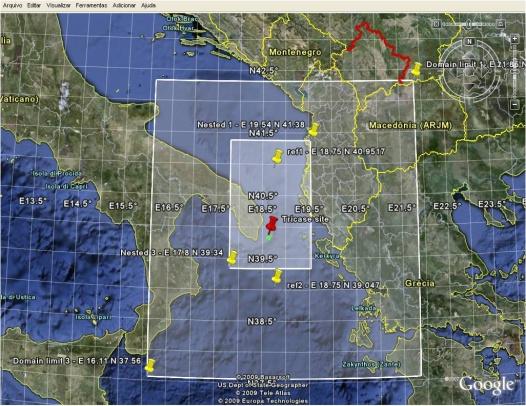Click the E13.5° longitude grid label
The width and height of the screenshot is (526, 406).
[33, 201]
